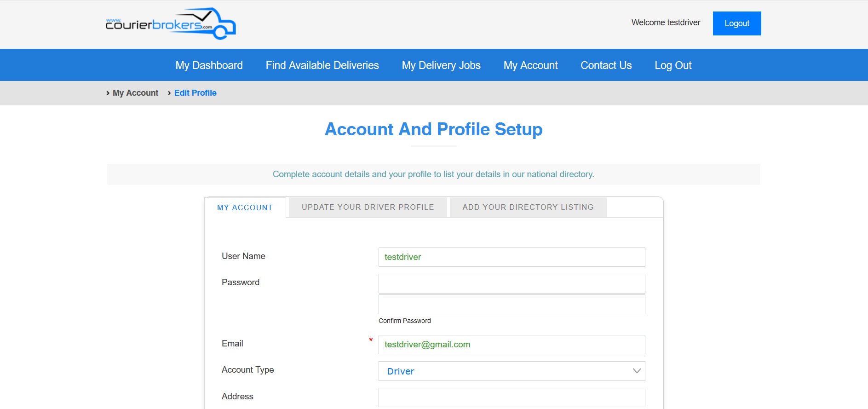The width and height of the screenshot is (868, 409).
Task: Open My Dashboard from navigation bar
Action: tap(209, 65)
